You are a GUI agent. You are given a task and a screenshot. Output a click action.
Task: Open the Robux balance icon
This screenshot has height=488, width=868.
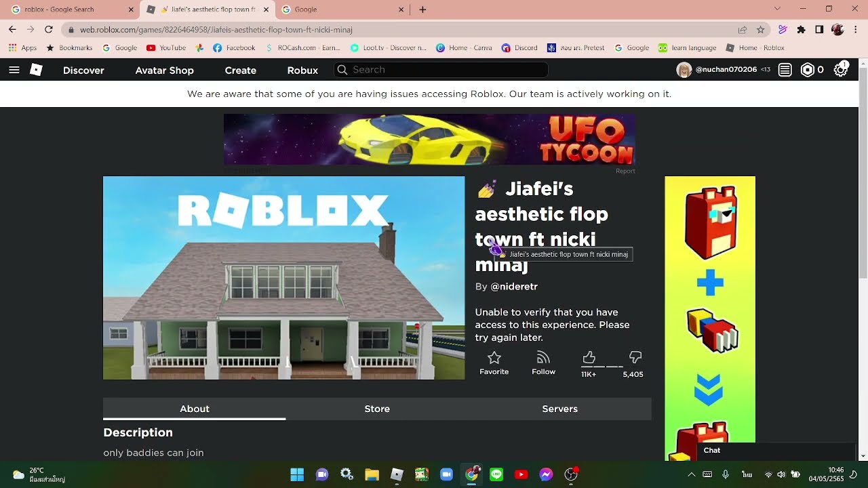[x=807, y=70]
